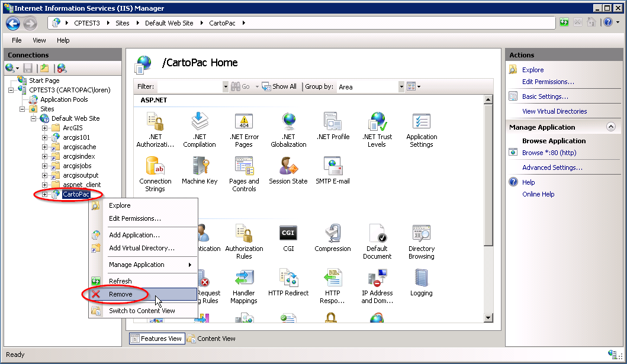Viewport: 627px width, 364px height.
Task: Click View Virtual Directories link
Action: [x=555, y=111]
